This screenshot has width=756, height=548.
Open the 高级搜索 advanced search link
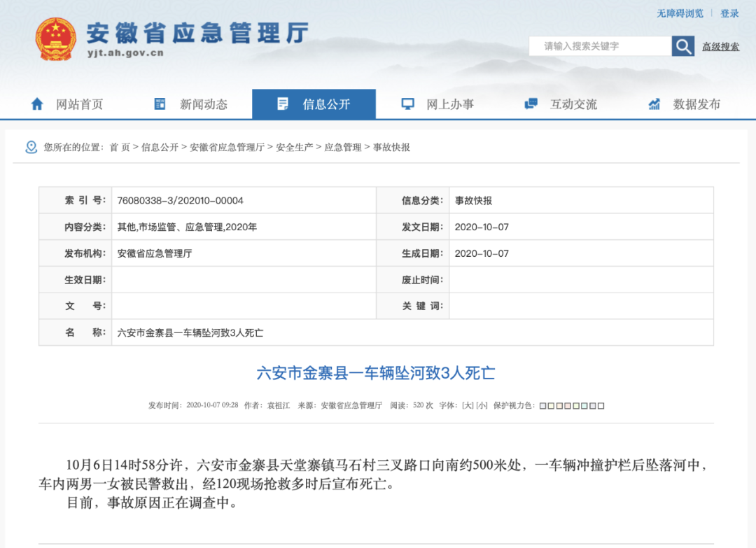click(x=720, y=47)
